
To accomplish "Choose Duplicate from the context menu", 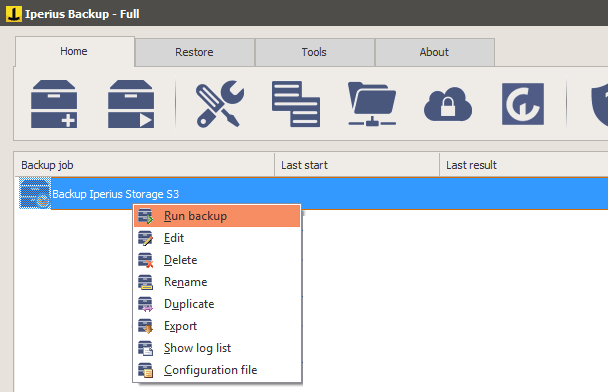I will pos(217,304).
